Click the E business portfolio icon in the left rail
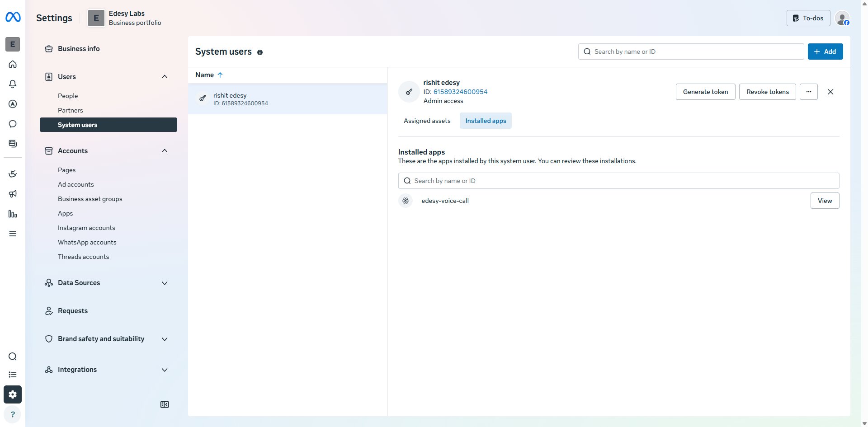The height and width of the screenshot is (427, 868). pos(13,44)
